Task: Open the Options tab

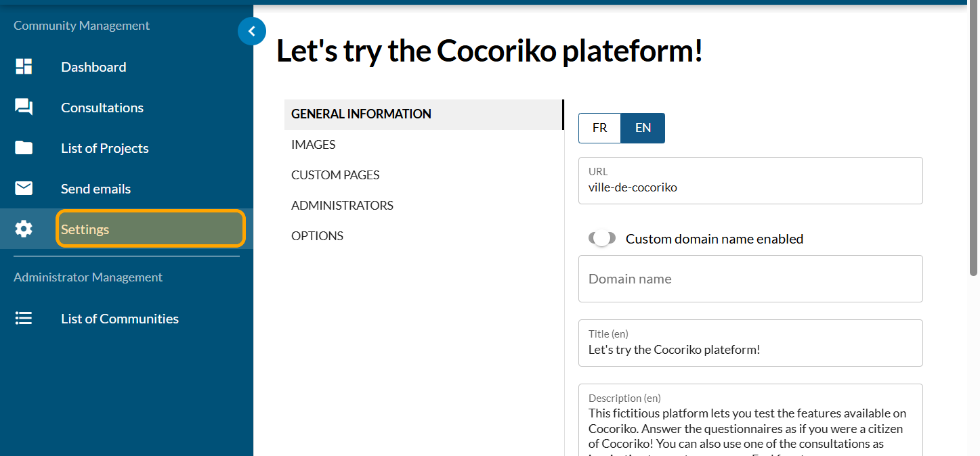Action: 317,235
